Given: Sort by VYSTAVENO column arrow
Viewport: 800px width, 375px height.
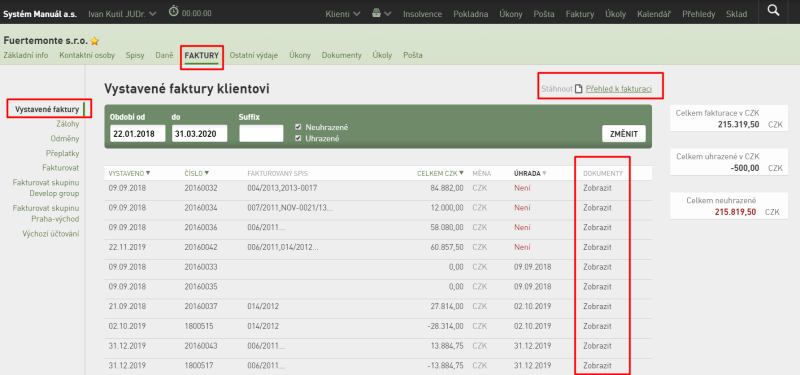Looking at the screenshot, I should 148,173.
